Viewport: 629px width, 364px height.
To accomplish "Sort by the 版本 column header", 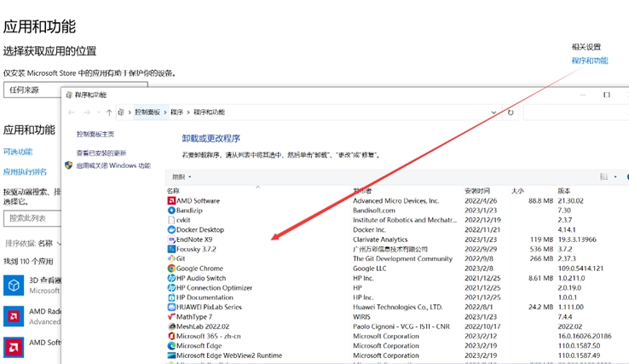I will point(564,191).
